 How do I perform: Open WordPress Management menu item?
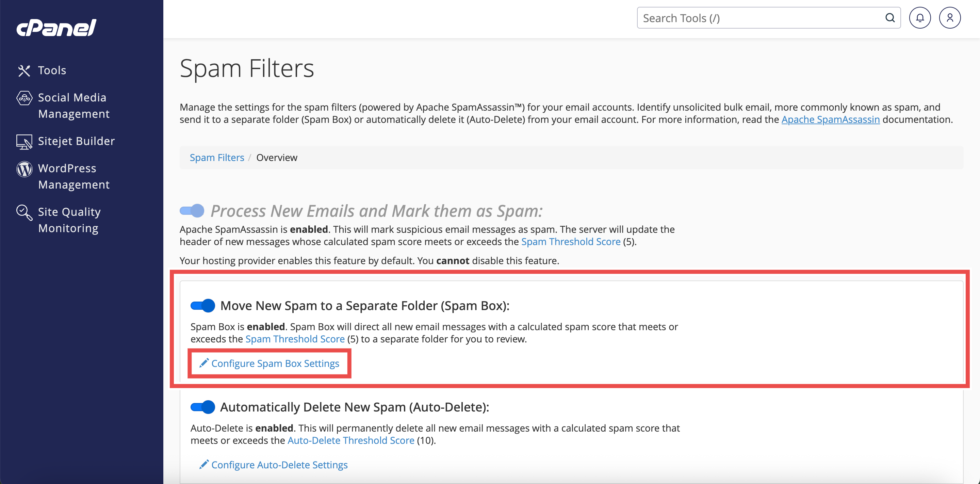(x=73, y=176)
